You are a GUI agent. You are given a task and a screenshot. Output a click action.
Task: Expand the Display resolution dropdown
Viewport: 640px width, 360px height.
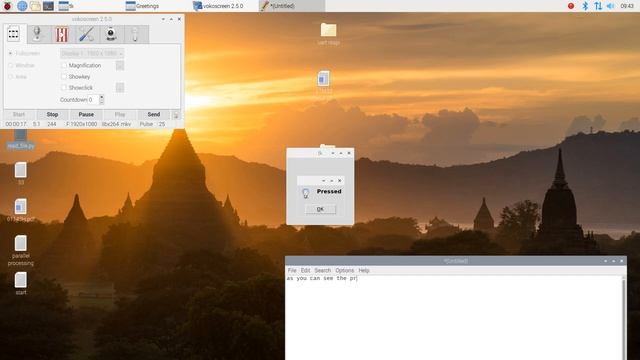(x=92, y=53)
